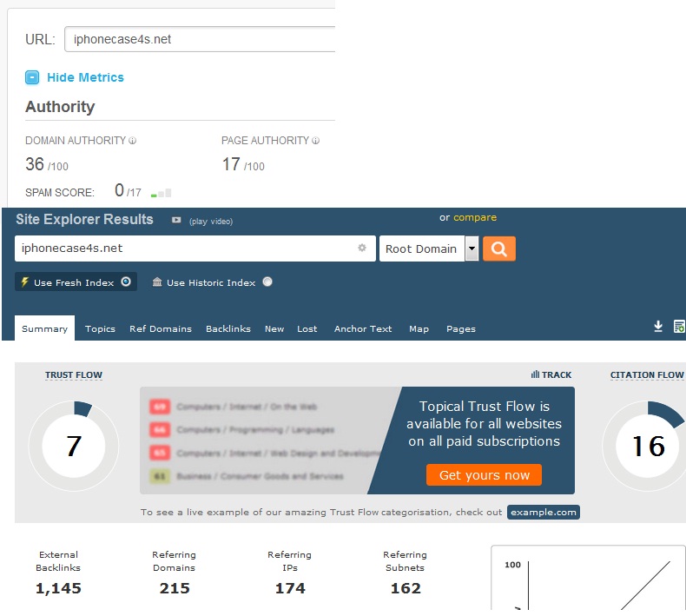Open the example.com link
This screenshot has width=686, height=616.
click(x=544, y=513)
